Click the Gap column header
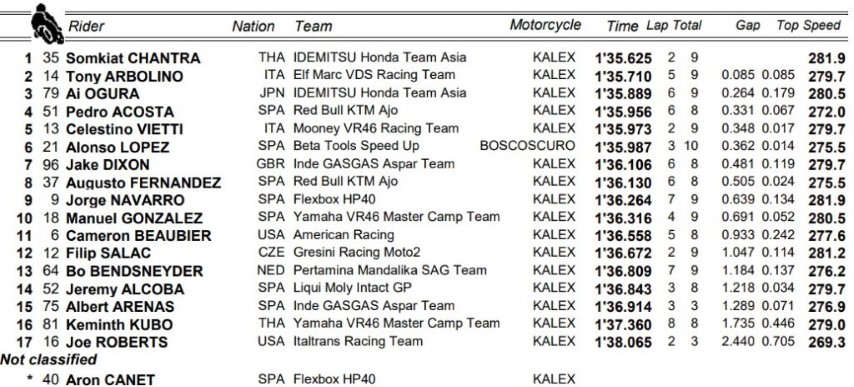 tap(748, 26)
